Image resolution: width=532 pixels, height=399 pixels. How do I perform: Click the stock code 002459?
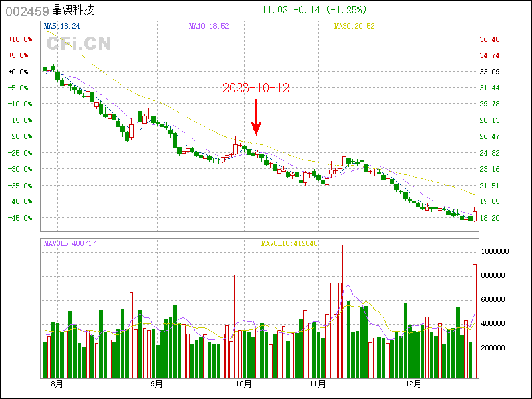coord(27,11)
